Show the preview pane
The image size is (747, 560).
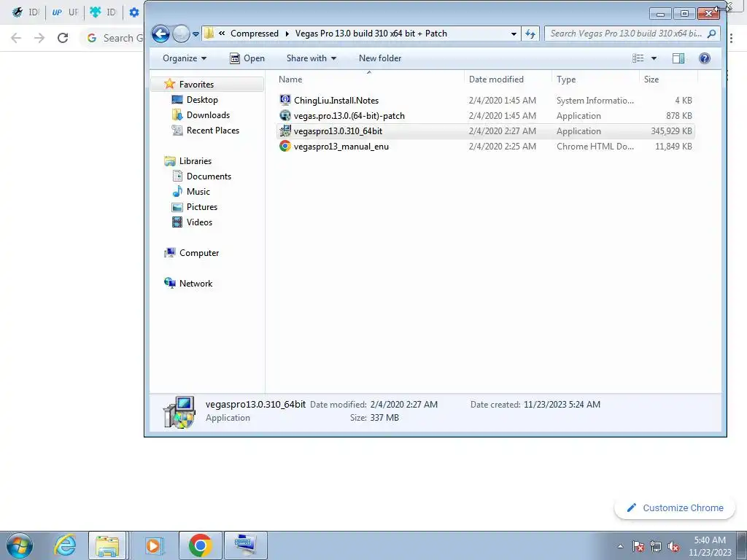click(x=678, y=58)
